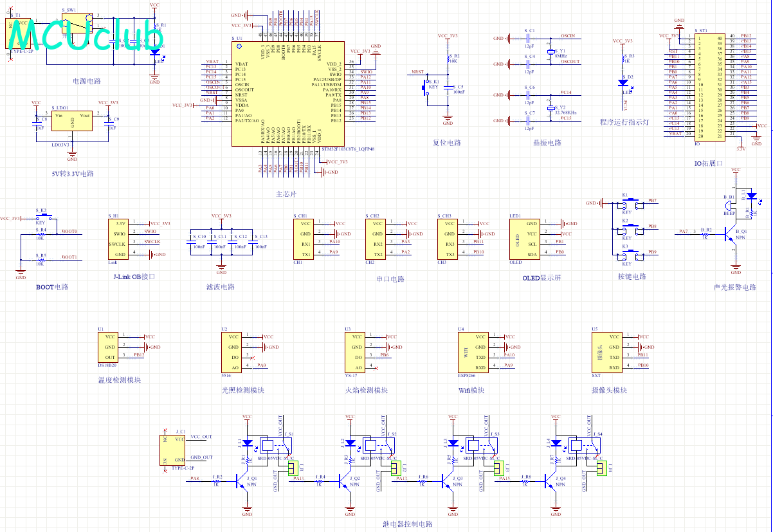This screenshot has width=773, height=532.
Task: Select the SXT camera module U5
Action: click(606, 352)
